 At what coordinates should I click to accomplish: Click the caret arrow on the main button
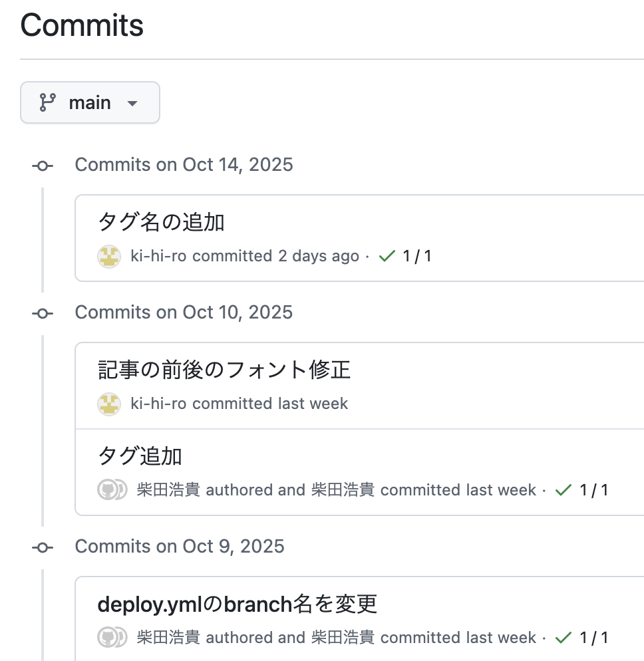pyautogui.click(x=132, y=103)
